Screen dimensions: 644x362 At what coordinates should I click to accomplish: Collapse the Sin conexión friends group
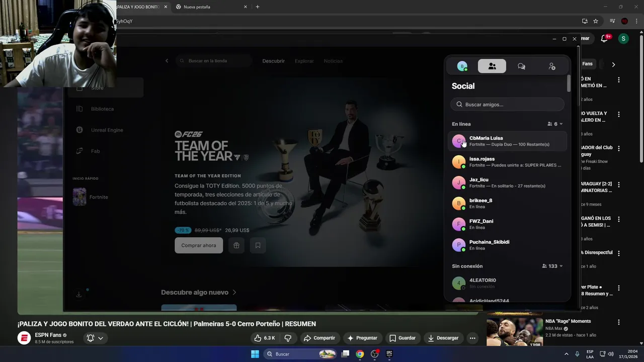[x=561, y=266]
